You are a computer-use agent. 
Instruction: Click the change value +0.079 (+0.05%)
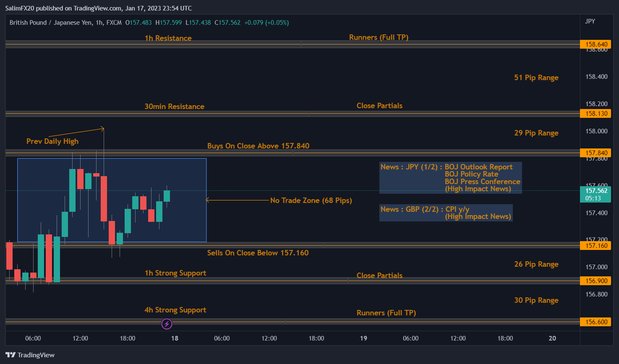click(266, 23)
